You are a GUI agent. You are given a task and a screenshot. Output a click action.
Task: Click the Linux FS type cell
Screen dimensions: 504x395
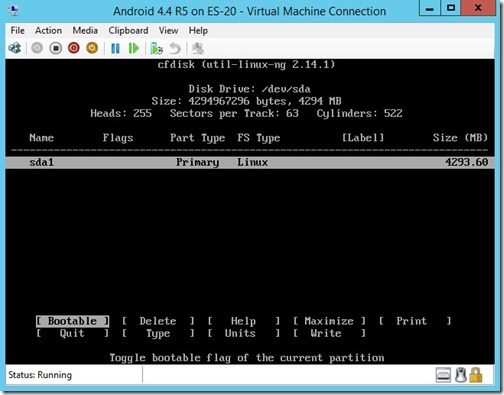coord(252,162)
